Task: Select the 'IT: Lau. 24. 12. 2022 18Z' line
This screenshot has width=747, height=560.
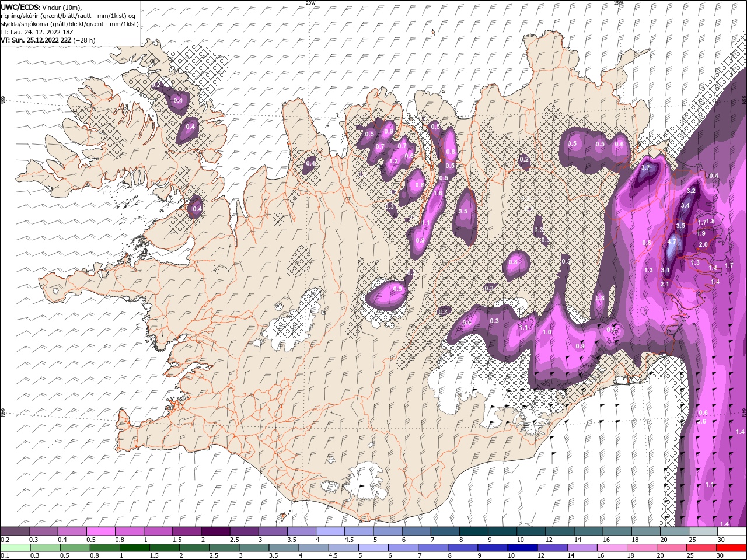Action: [36, 32]
